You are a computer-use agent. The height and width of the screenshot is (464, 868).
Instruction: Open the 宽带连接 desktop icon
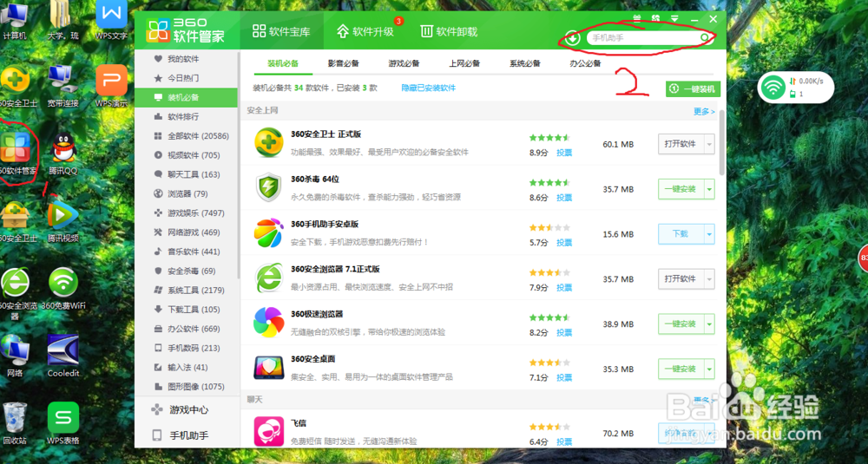coord(62,86)
